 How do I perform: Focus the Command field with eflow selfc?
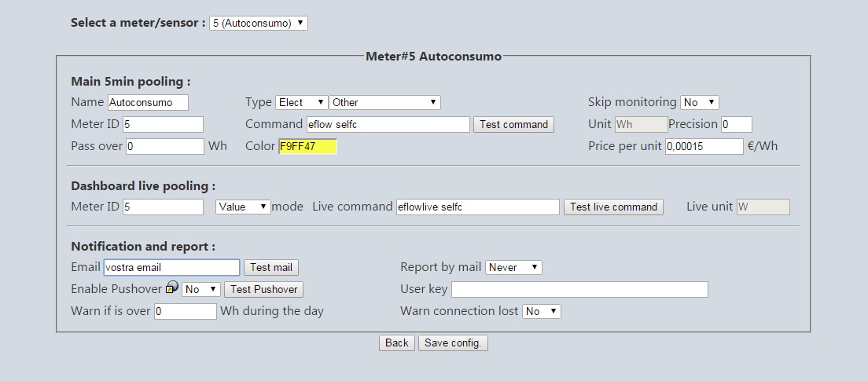point(388,124)
